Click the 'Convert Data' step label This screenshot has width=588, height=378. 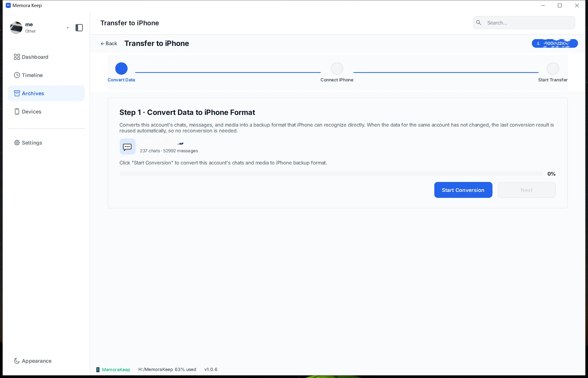click(x=121, y=80)
